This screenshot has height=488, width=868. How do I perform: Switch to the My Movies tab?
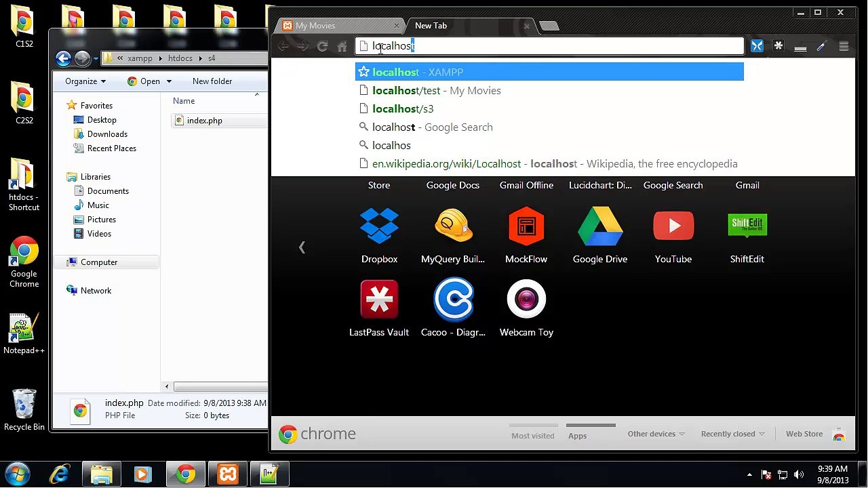coord(315,26)
